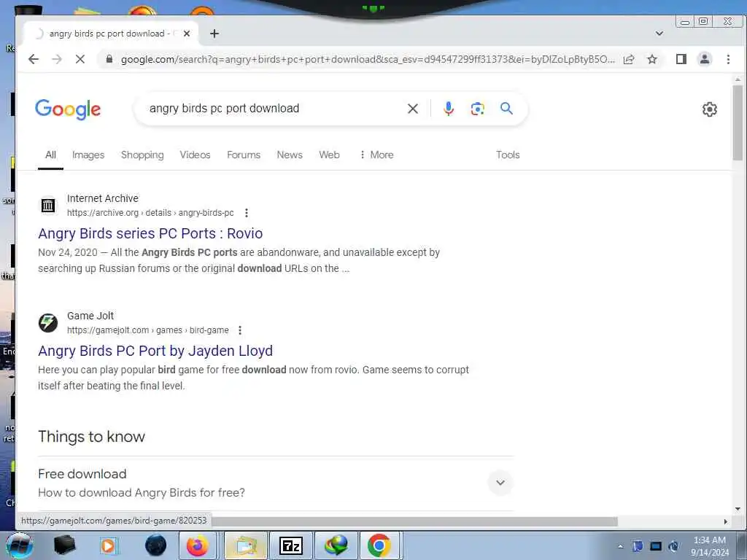Launch Firefox from the taskbar

197,545
